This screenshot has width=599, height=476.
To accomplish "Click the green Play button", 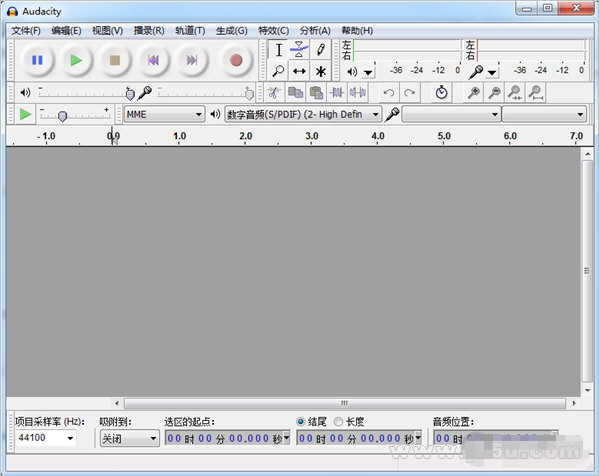I will [x=76, y=60].
